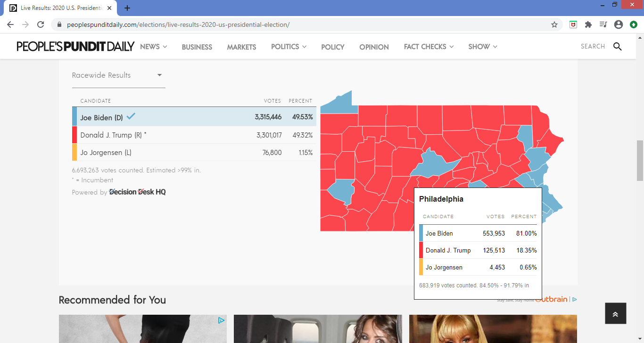Click the VOTES column header
Screen dimensions: 644x343
[272, 101]
